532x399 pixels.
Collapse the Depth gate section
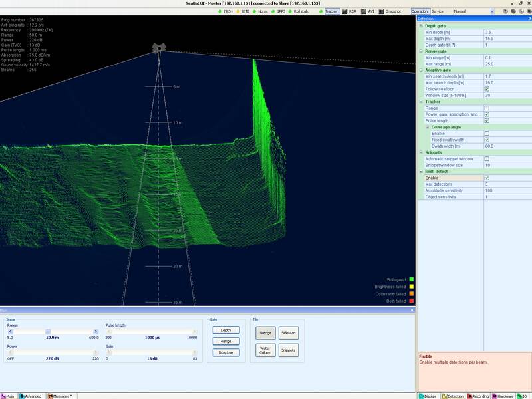tap(420, 25)
